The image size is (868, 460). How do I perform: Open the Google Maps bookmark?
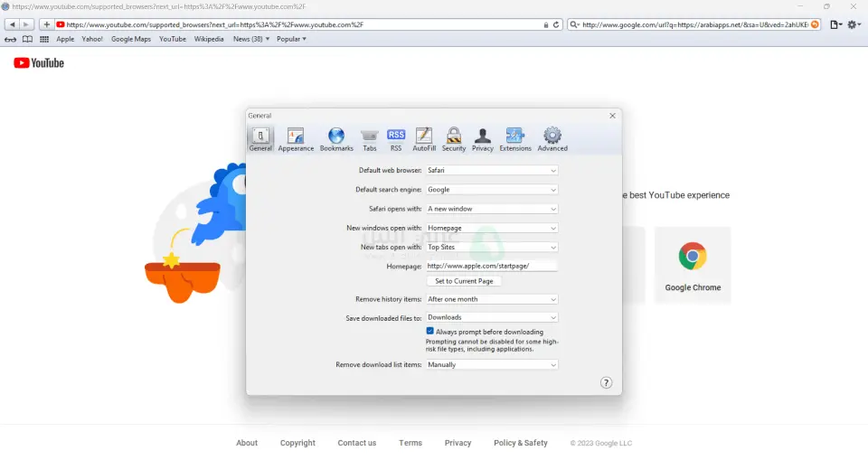pos(130,39)
